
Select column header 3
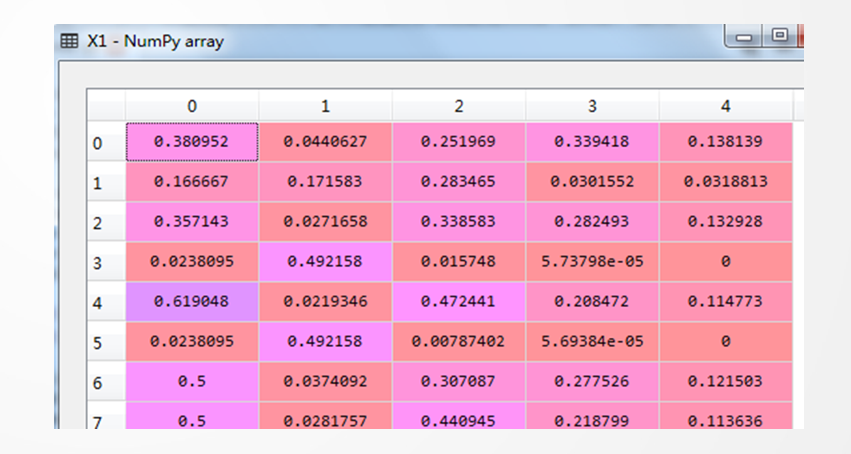(x=592, y=106)
